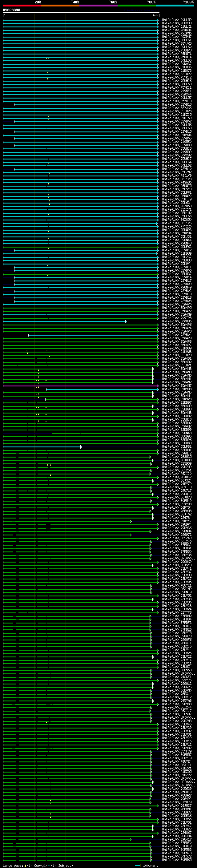Select hit label UniRef100_Q09TP8

[177, 318]
